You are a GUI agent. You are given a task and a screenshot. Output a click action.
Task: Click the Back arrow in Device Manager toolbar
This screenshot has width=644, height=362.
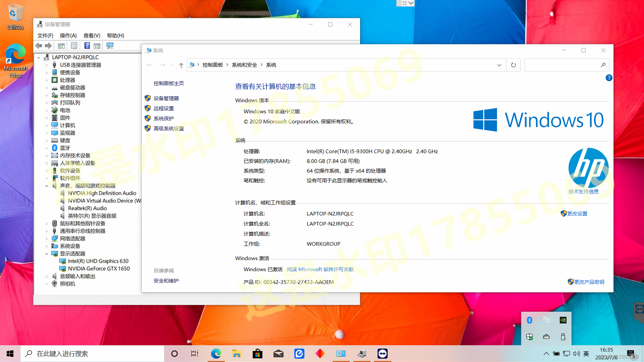point(39,46)
